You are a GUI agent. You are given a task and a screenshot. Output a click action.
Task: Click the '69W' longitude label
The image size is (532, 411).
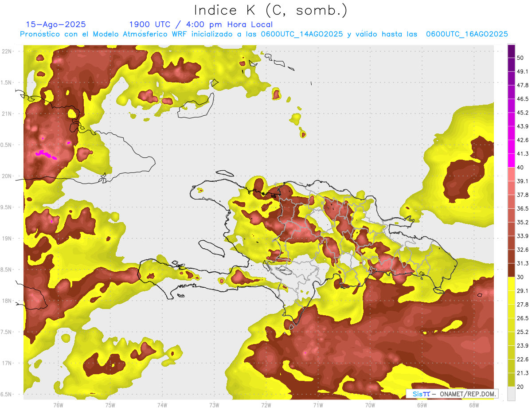coord(422,405)
